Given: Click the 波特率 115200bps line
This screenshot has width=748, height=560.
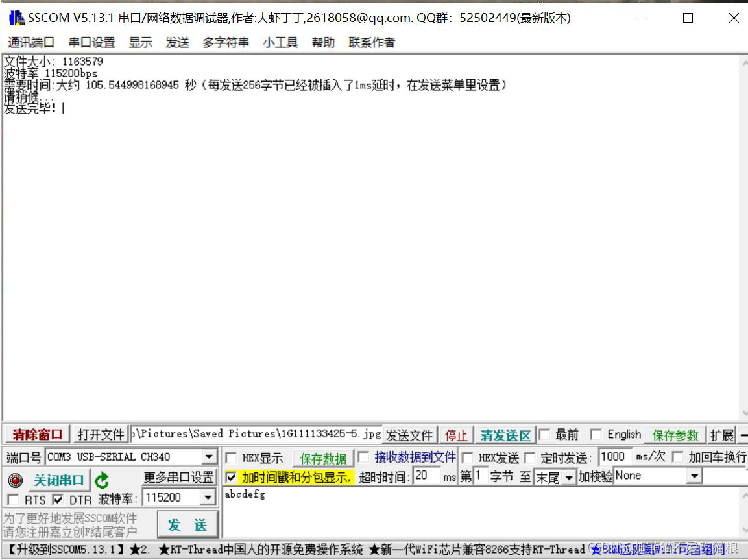Looking at the screenshot, I should pos(51,73).
